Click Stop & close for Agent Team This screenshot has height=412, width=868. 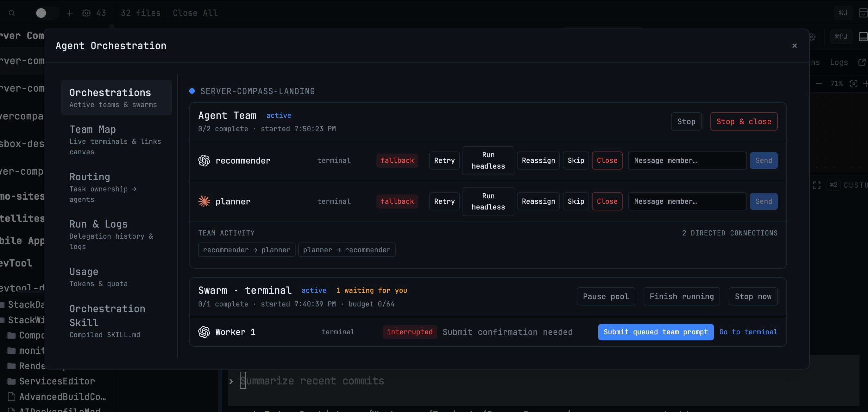point(744,121)
